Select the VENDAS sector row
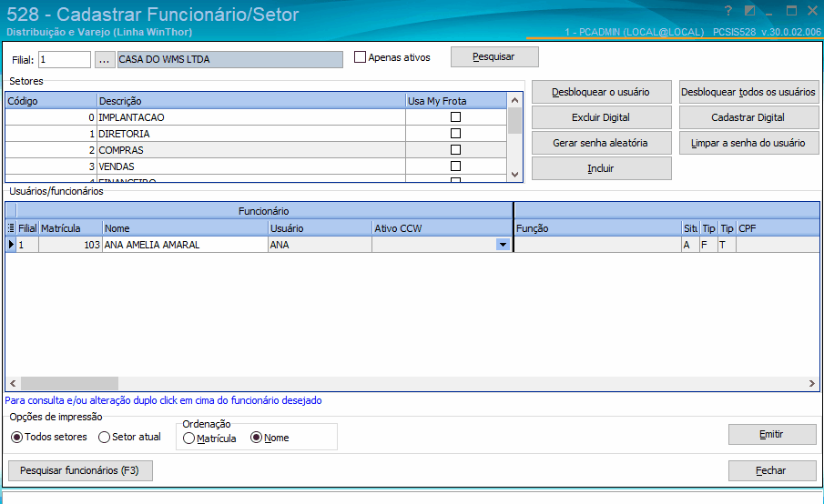This screenshot has height=504, width=824. [x=256, y=166]
